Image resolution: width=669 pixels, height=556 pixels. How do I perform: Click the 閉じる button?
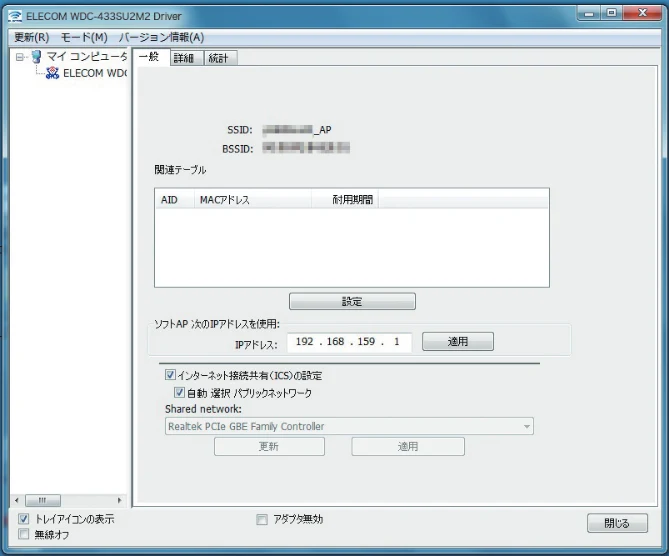[617, 523]
